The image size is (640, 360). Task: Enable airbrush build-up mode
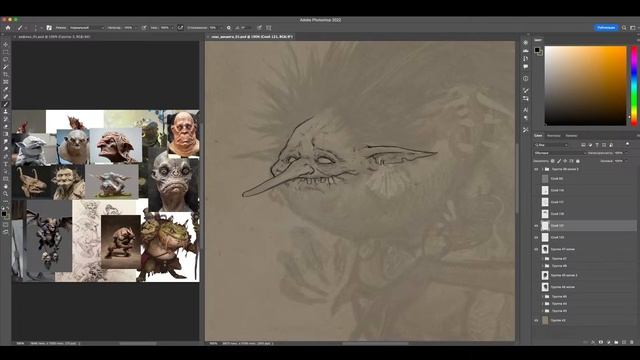click(180, 28)
